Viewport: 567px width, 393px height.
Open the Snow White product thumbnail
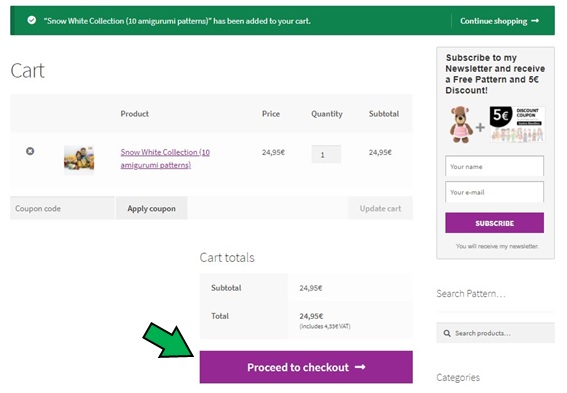tap(79, 160)
